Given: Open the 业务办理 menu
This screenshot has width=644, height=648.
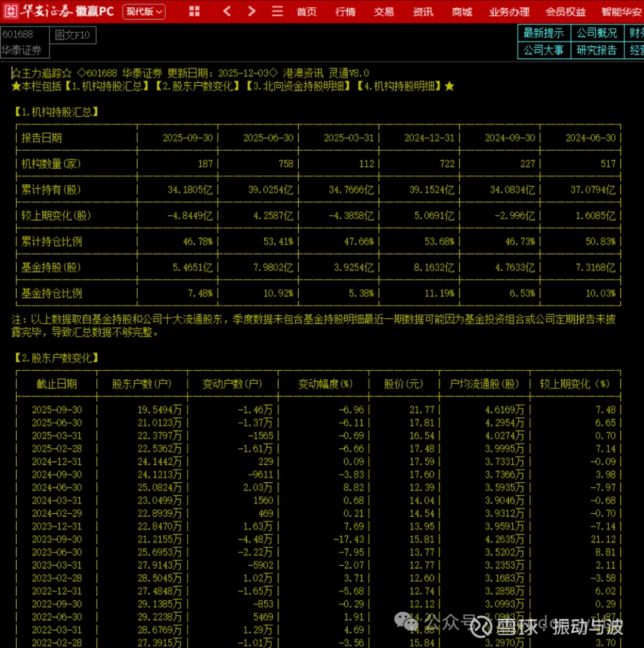Looking at the screenshot, I should [509, 11].
